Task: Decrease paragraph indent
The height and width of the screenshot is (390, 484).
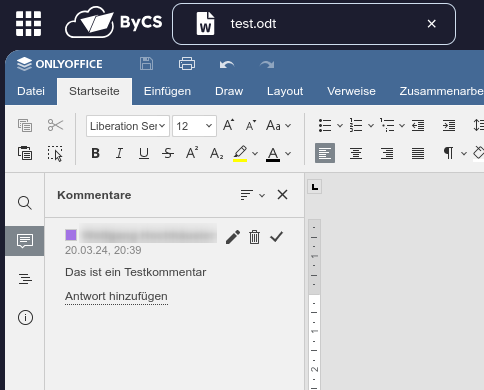Action: (x=418, y=126)
